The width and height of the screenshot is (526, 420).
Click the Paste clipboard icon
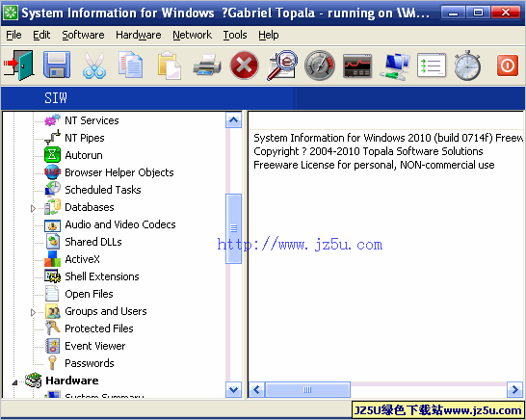point(170,66)
